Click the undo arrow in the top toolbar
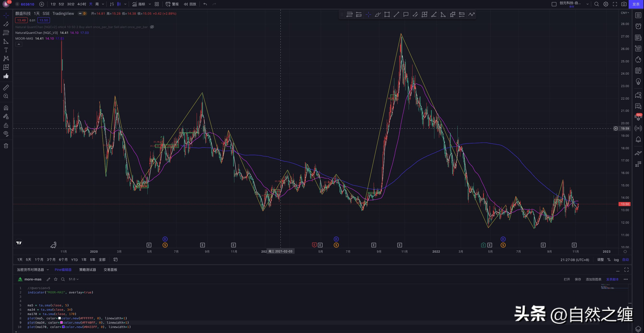The width and height of the screenshot is (644, 333). [205, 4]
